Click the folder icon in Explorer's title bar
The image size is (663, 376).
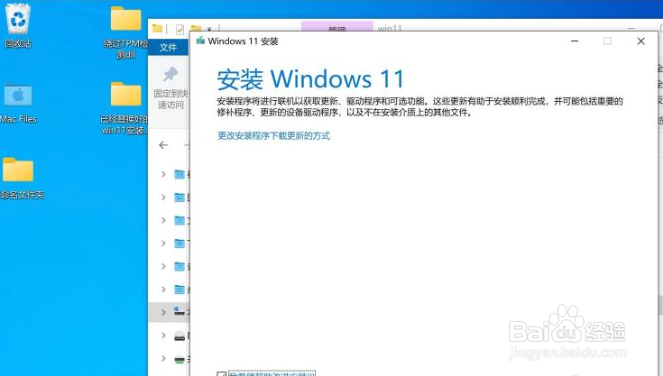click(x=157, y=28)
